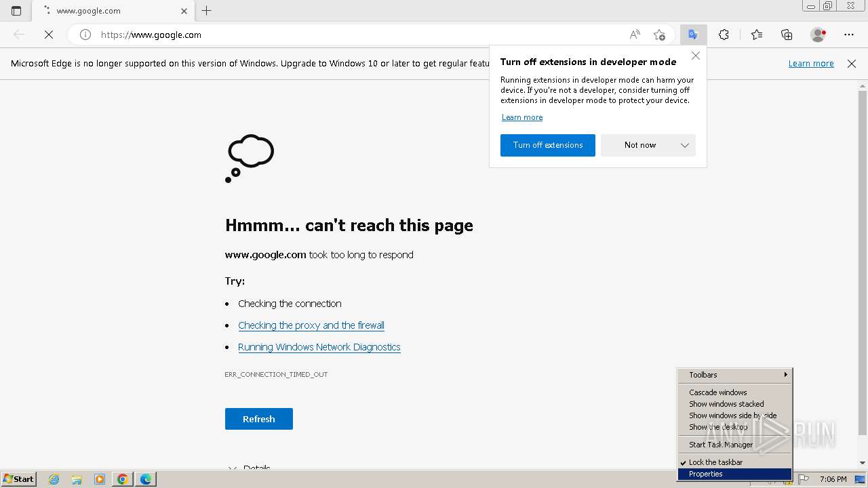Click Turn off extensions button

pos(548,145)
